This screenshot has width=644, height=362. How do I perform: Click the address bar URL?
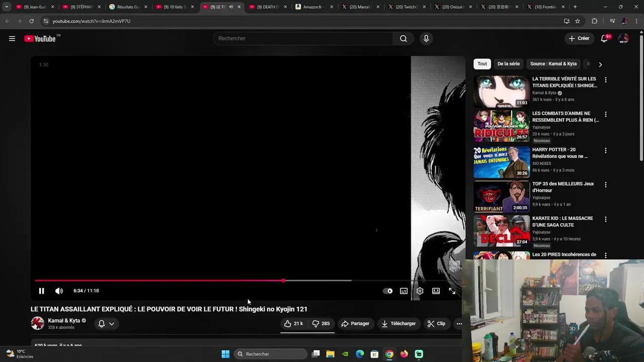(92, 21)
